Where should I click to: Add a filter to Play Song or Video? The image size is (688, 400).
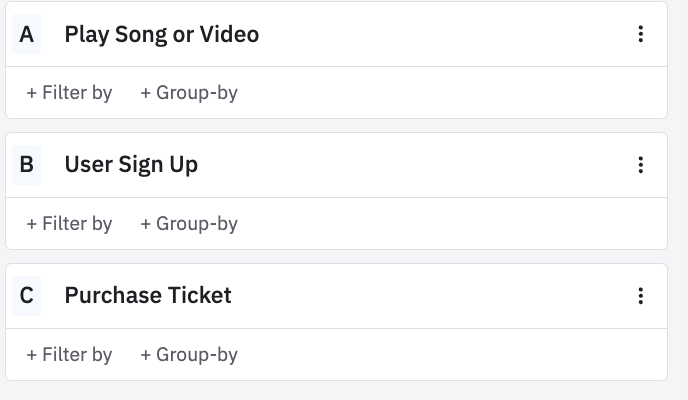(69, 93)
